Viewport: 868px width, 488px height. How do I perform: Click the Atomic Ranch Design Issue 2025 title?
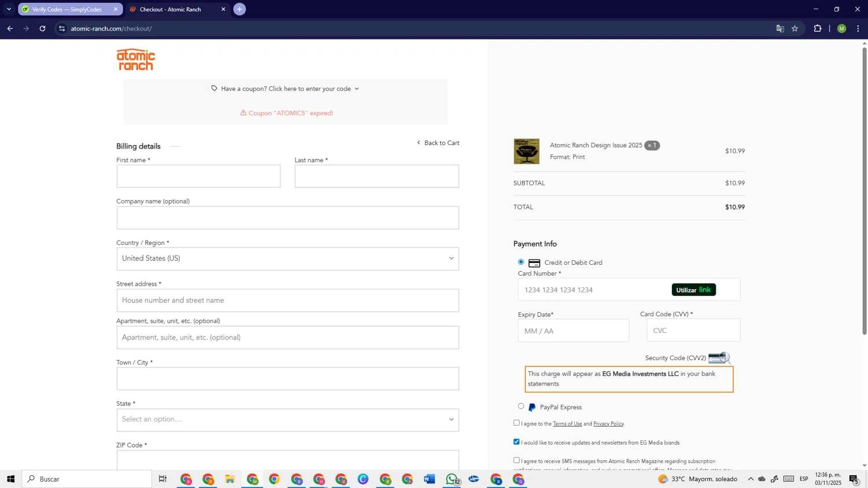(596, 145)
